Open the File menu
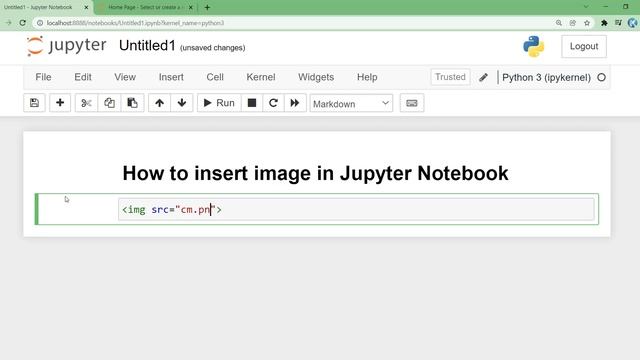 (x=43, y=77)
